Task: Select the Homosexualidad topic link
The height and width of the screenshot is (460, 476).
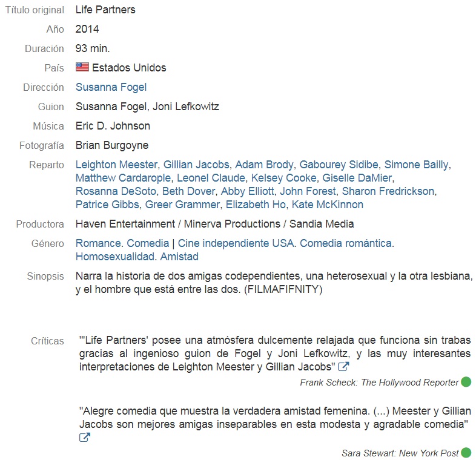Action: pyautogui.click(x=115, y=257)
